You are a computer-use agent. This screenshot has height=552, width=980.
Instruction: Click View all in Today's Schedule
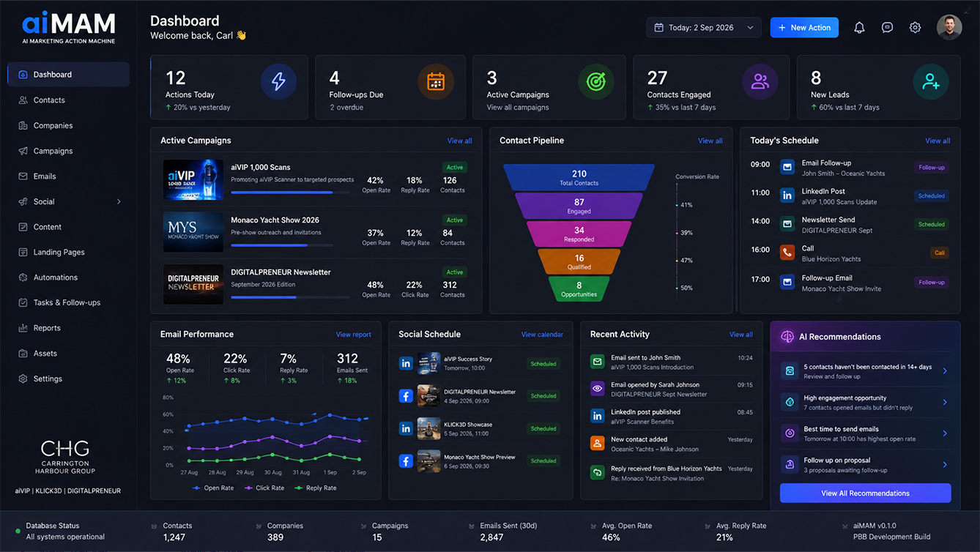[x=938, y=141]
